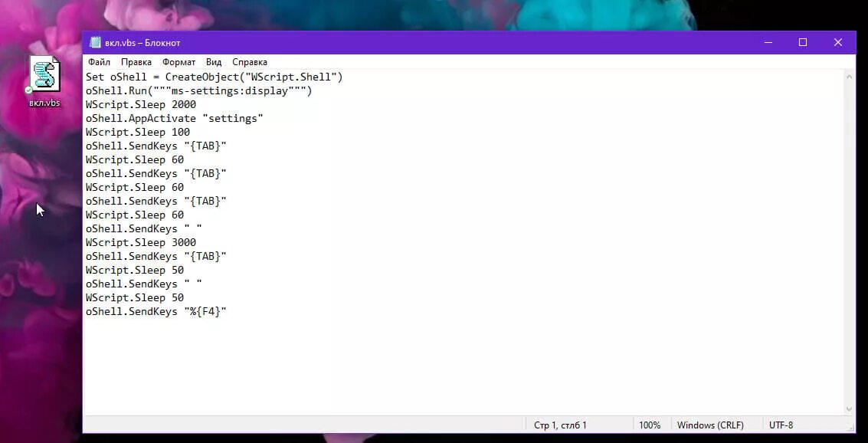The height and width of the screenshot is (443, 868).
Task: Open the Справка menu
Action: tap(250, 62)
